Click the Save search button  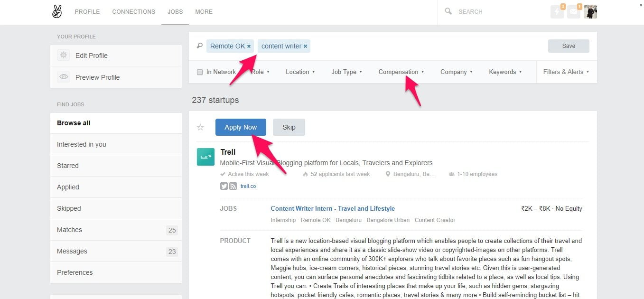(569, 46)
